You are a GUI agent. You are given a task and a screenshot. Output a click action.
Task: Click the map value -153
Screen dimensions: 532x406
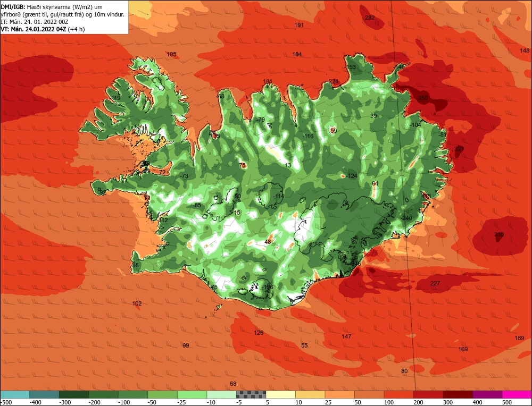pyautogui.click(x=350, y=67)
